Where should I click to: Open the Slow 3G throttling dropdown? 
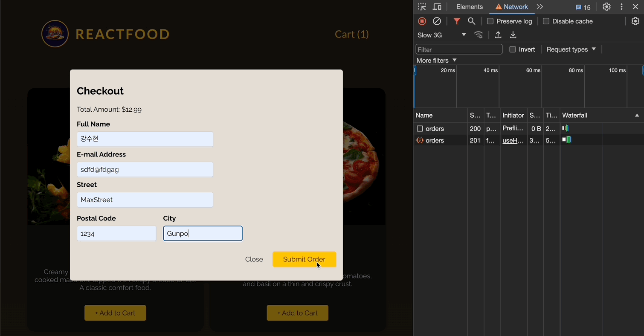(442, 35)
